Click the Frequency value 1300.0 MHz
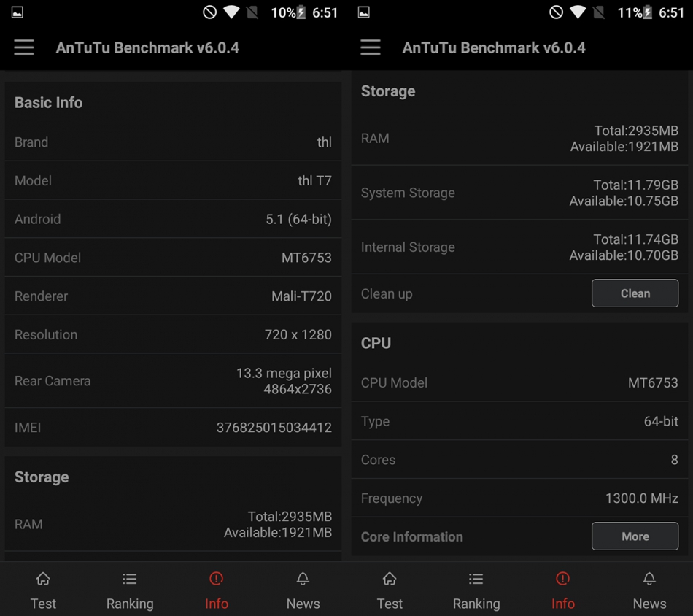 (x=642, y=498)
